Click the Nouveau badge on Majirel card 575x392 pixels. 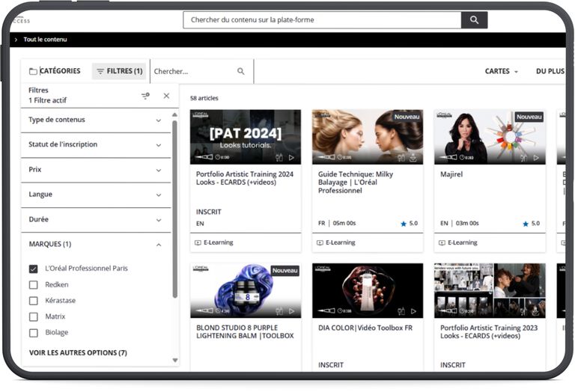pyautogui.click(x=529, y=117)
